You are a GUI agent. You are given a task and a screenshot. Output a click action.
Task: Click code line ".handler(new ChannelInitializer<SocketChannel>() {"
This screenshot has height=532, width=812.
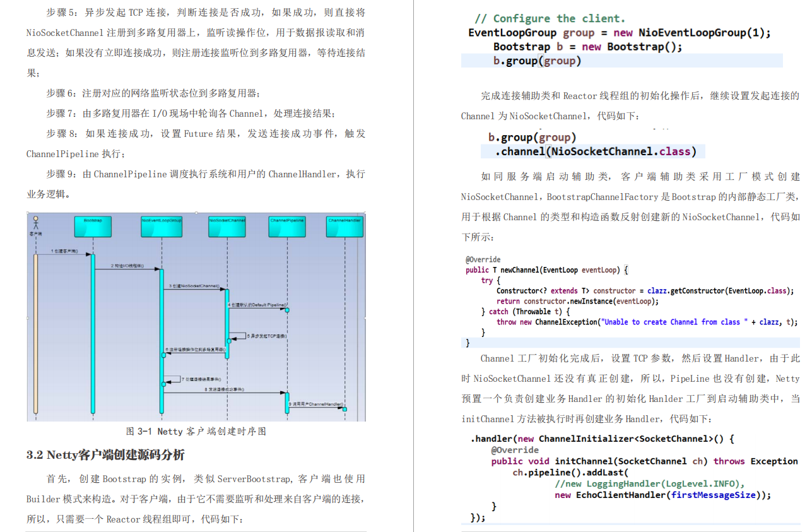603,439
